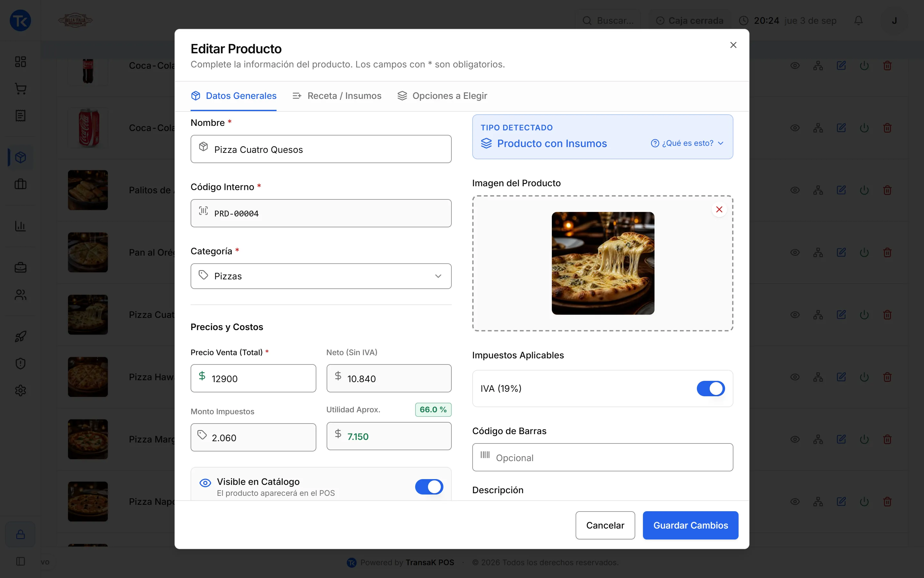Toggle eye visibility for Pizza Cuat row

click(x=795, y=315)
